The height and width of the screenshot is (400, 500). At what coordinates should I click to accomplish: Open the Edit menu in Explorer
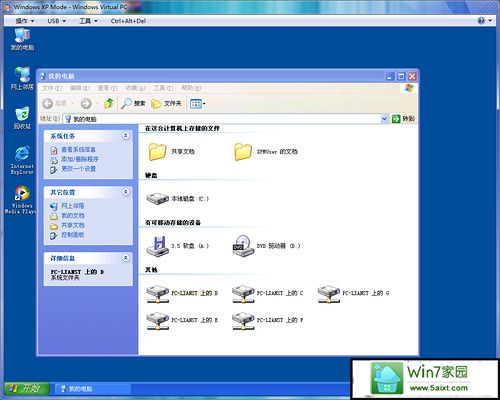(x=80, y=88)
